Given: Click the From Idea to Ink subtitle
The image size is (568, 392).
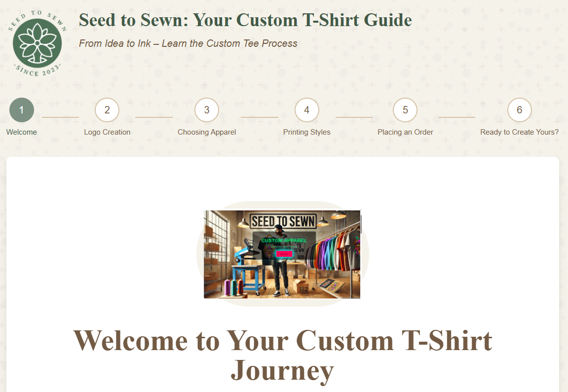Looking at the screenshot, I should (x=188, y=43).
